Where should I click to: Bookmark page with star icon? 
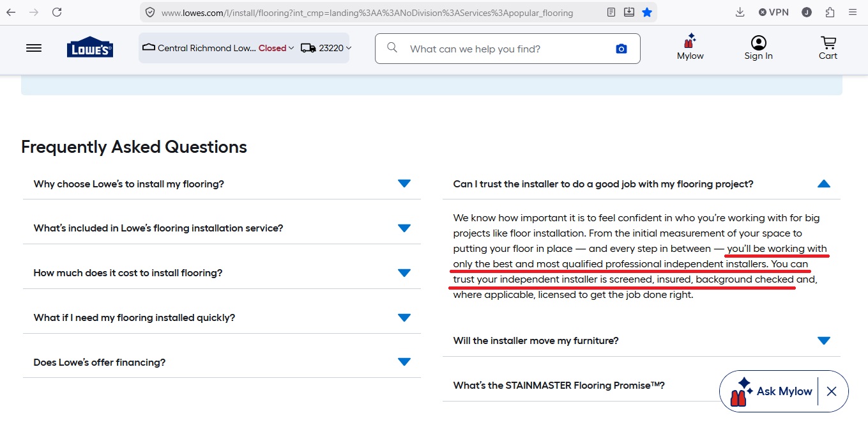(x=647, y=12)
